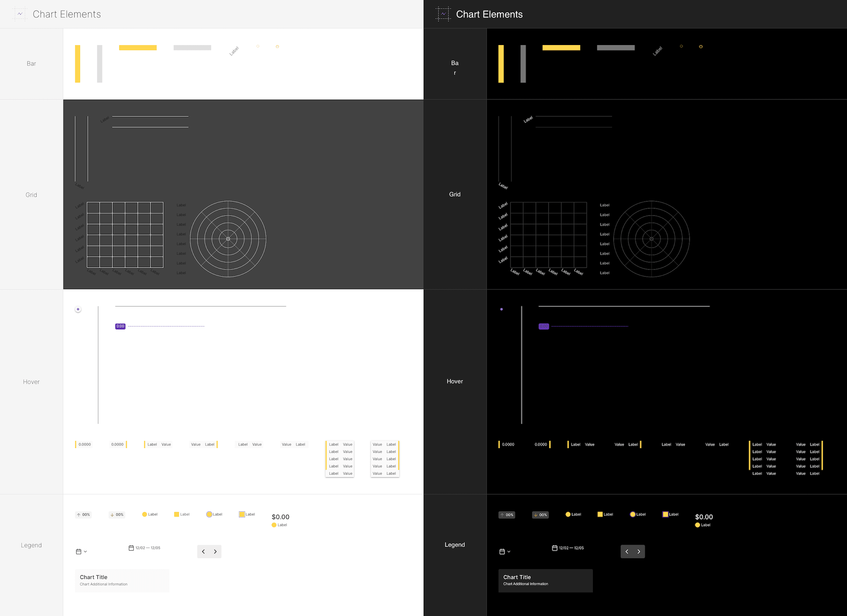Click the rightmost yellow ring marker in dark Bar section
Viewport: 847px width, 616px height.
(701, 47)
